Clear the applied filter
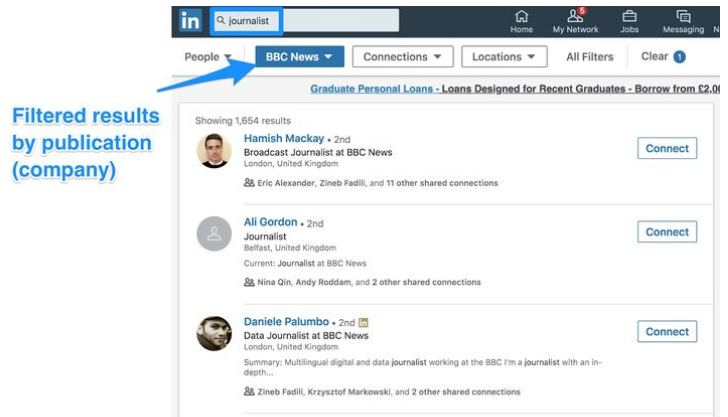 coord(663,57)
